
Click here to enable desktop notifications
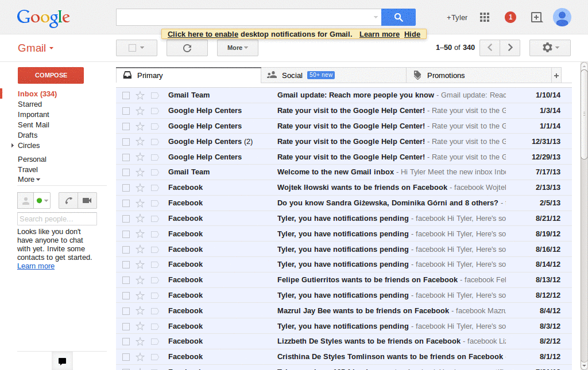pyautogui.click(x=203, y=34)
